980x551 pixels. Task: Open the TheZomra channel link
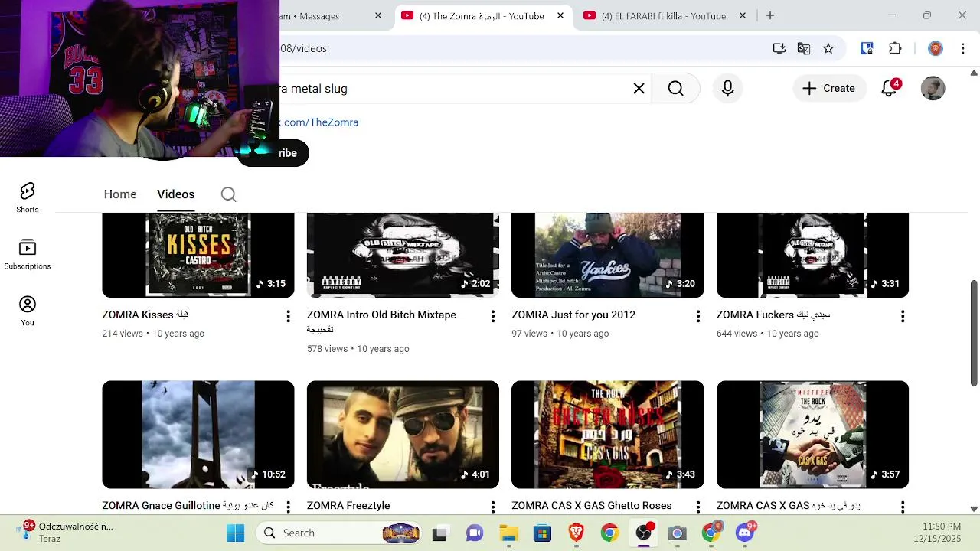point(318,122)
